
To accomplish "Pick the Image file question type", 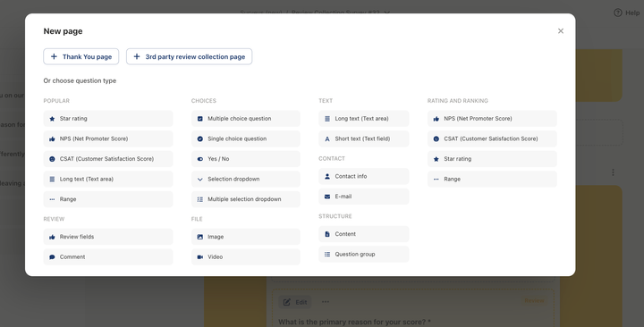I will pos(246,237).
